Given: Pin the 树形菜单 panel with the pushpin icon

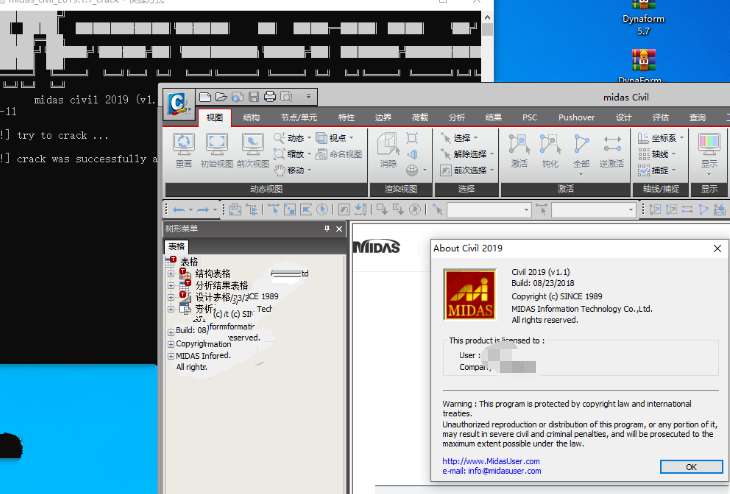Looking at the screenshot, I should [x=327, y=228].
